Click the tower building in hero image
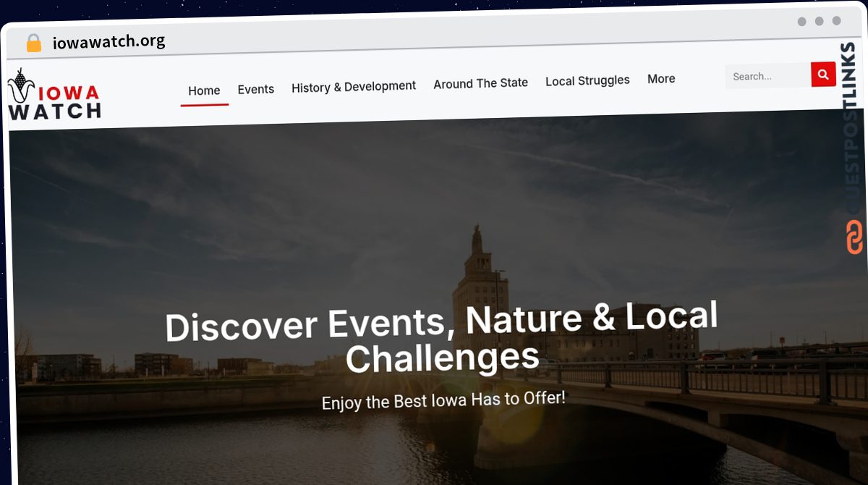 tap(479, 290)
